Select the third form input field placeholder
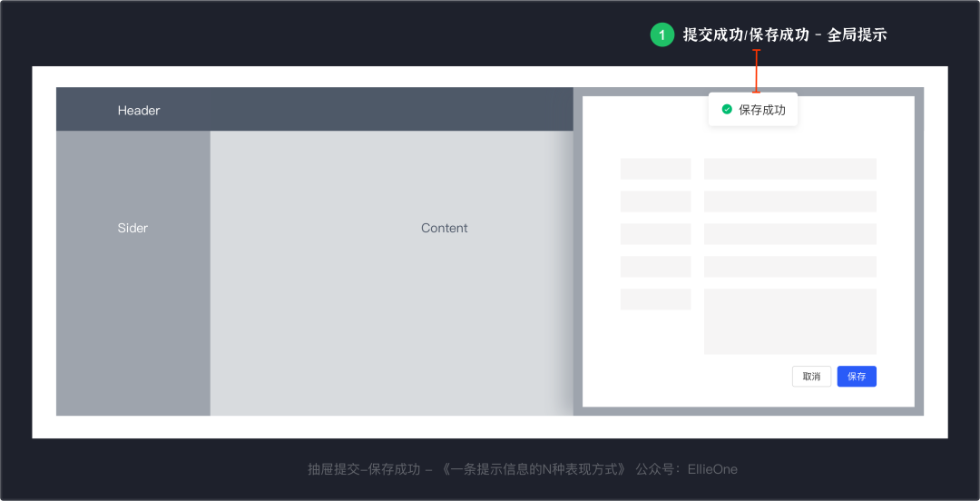Viewport: 980px width, 501px height. click(789, 234)
